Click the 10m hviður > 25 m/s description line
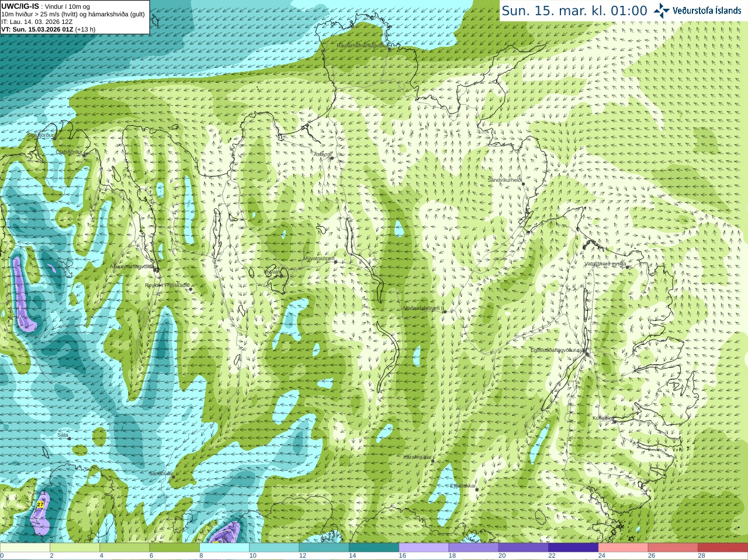The height and width of the screenshot is (560, 748). pyautogui.click(x=73, y=14)
